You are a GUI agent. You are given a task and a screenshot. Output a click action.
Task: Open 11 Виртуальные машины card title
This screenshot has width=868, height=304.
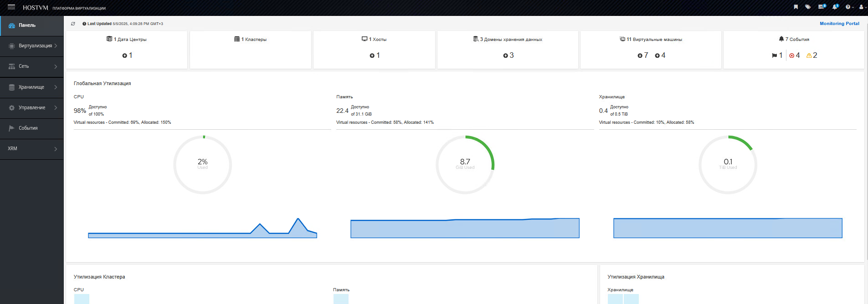pyautogui.click(x=651, y=40)
